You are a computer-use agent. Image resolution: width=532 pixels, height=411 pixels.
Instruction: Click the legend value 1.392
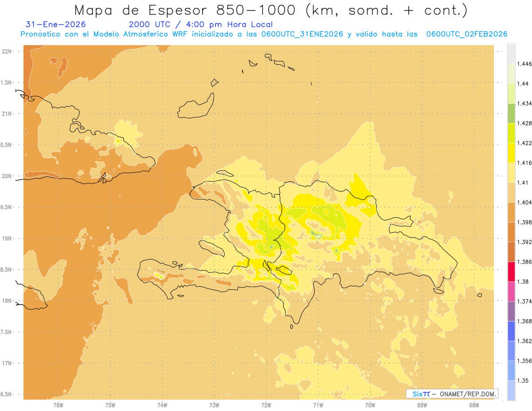(x=525, y=242)
